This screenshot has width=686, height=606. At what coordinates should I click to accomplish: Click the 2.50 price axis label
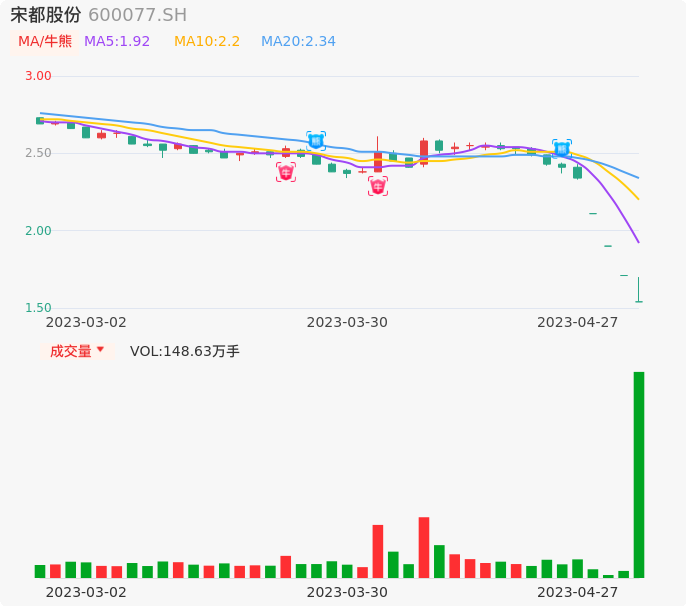click(x=38, y=153)
